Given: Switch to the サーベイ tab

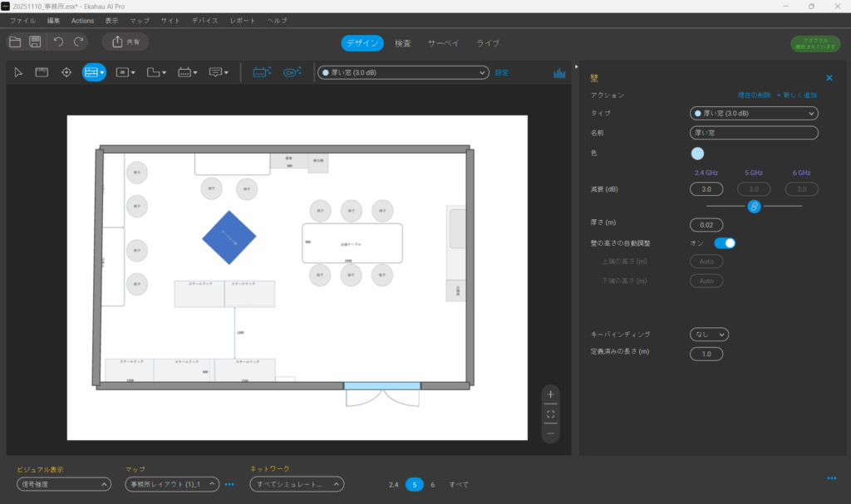Looking at the screenshot, I should coord(443,43).
